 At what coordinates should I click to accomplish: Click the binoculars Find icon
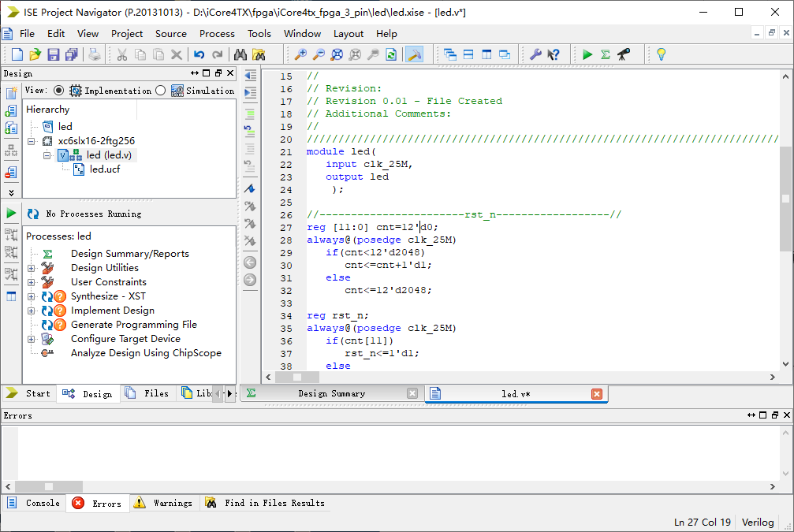click(x=240, y=54)
